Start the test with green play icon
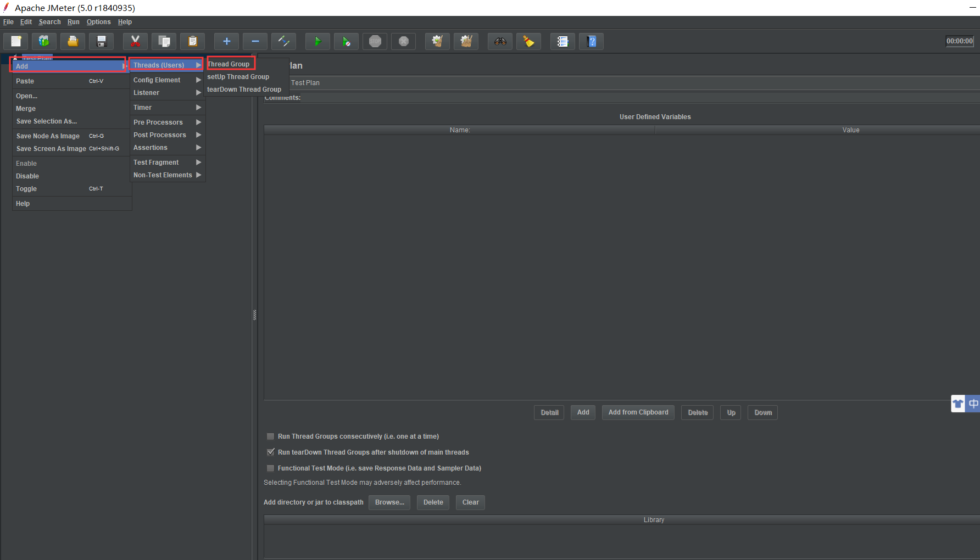The width and height of the screenshot is (980, 560). [318, 41]
